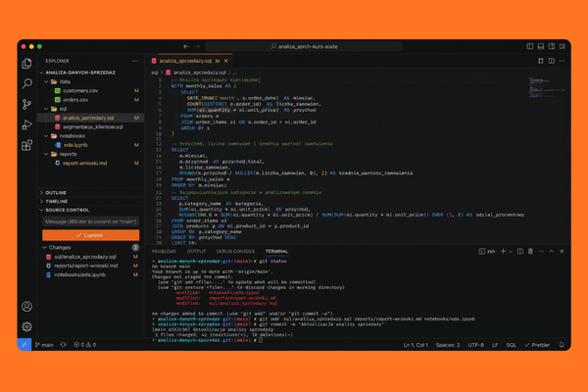Split the terminal panel
The width and height of the screenshot is (588, 392).
coord(519,251)
